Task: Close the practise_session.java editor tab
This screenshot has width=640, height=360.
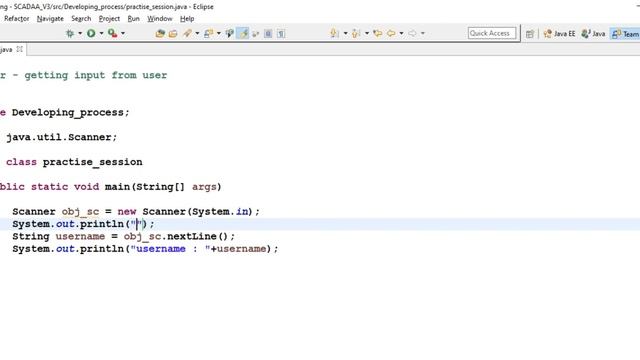Action: [19, 49]
